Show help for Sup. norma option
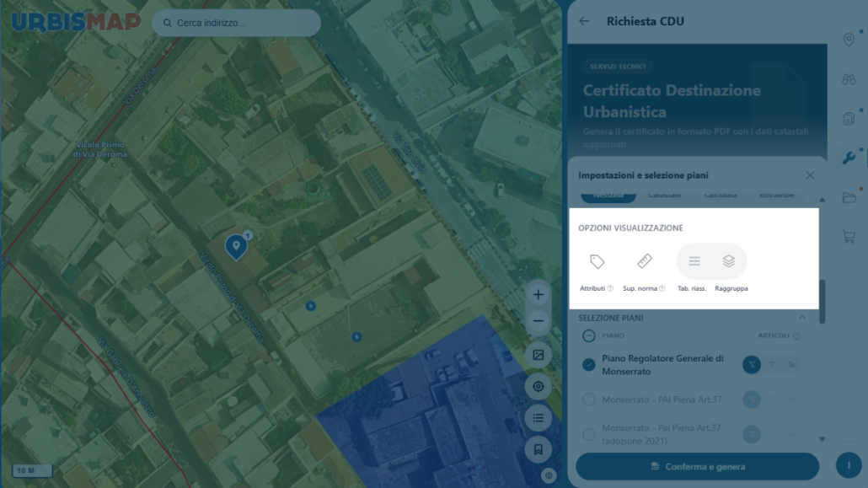This screenshot has width=868, height=488. (x=662, y=288)
